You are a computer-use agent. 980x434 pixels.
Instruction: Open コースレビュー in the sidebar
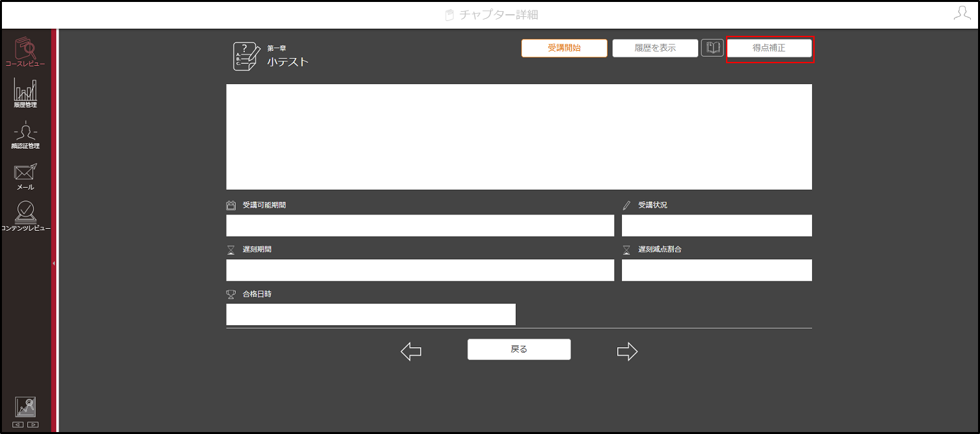[25, 52]
